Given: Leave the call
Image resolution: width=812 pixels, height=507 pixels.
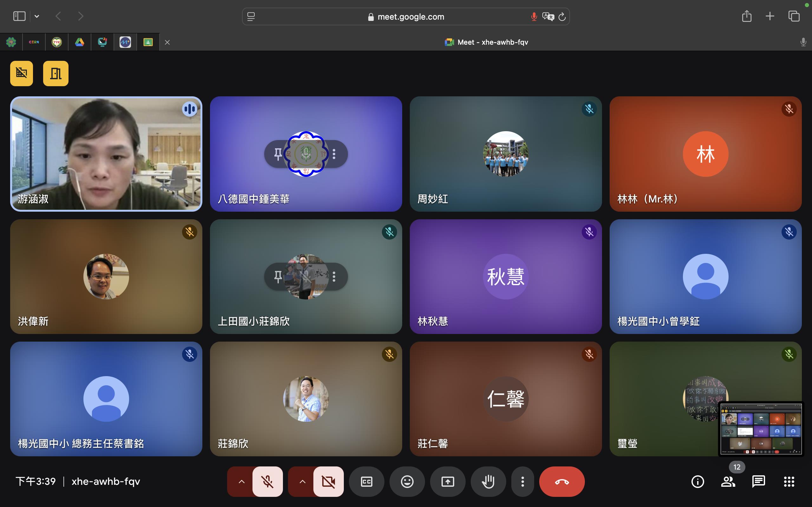Looking at the screenshot, I should 562,482.
